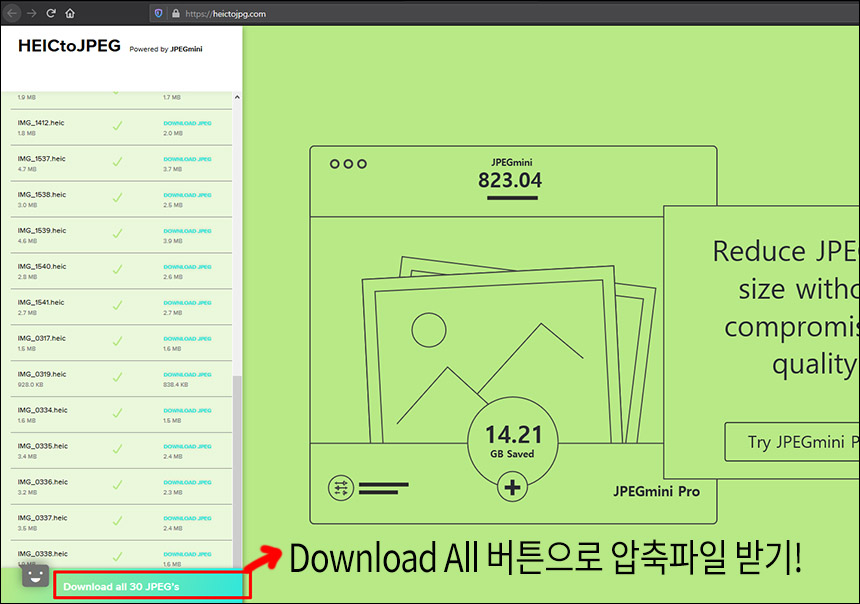Click the plus icon in JPEGmini illustration

point(512,487)
